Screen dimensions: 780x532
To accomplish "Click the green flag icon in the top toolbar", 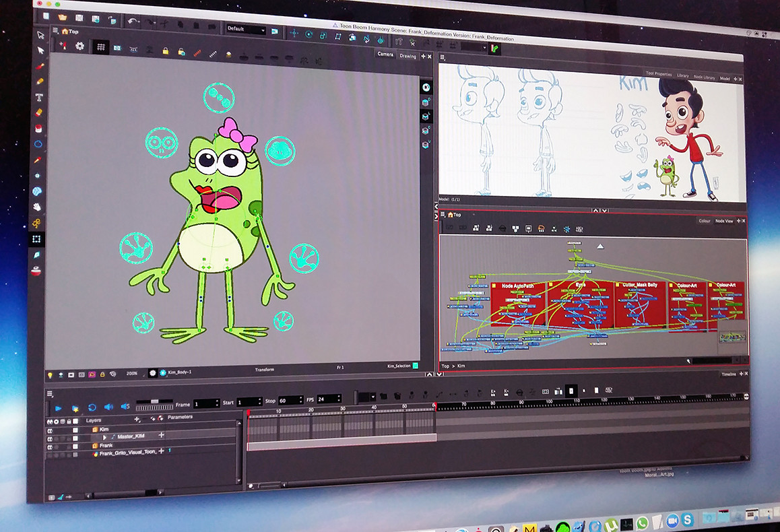I will tap(494, 48).
